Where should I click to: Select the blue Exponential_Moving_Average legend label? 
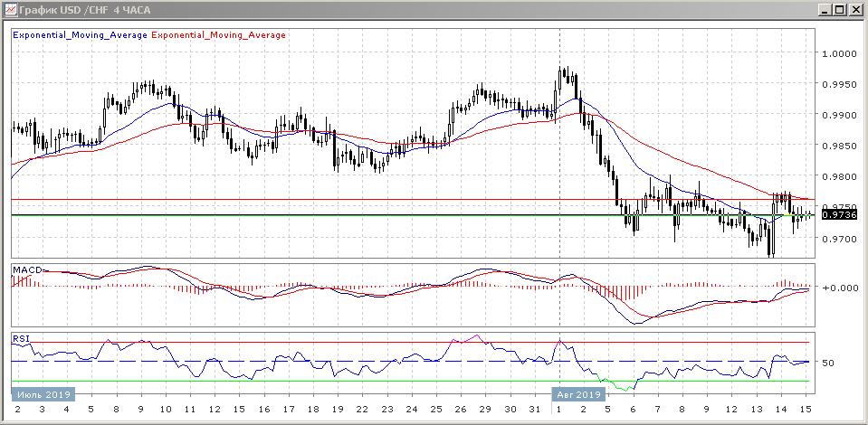pyautogui.click(x=78, y=35)
